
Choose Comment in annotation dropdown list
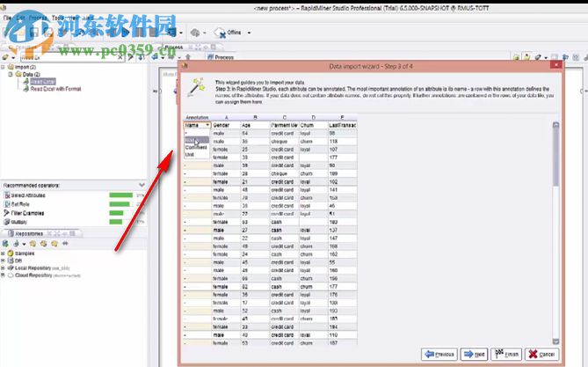point(196,147)
